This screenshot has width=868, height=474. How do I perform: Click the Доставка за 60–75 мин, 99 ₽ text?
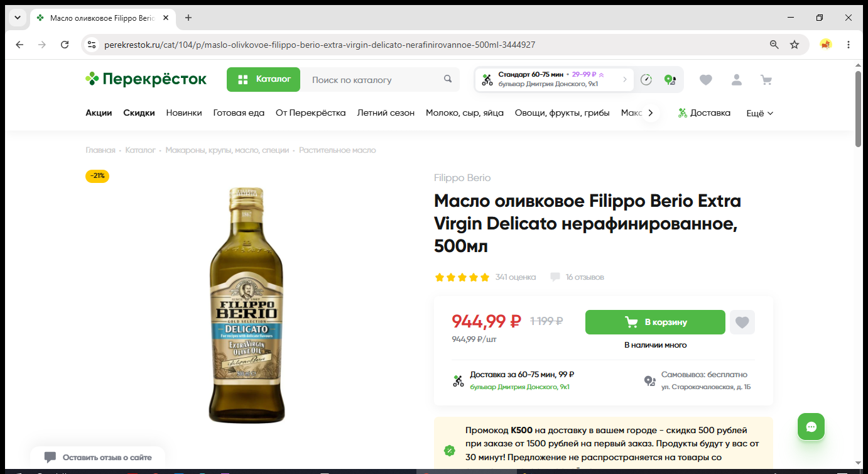coord(522,375)
